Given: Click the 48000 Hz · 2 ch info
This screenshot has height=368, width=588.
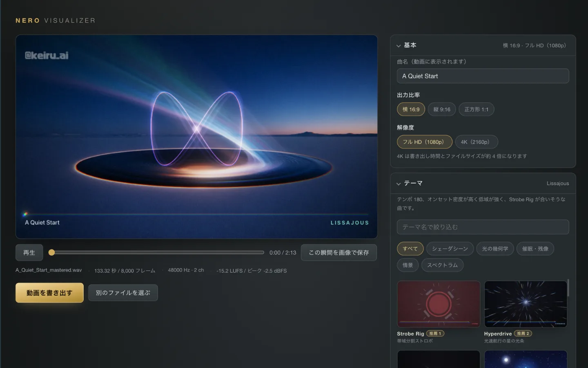Looking at the screenshot, I should [x=186, y=270].
